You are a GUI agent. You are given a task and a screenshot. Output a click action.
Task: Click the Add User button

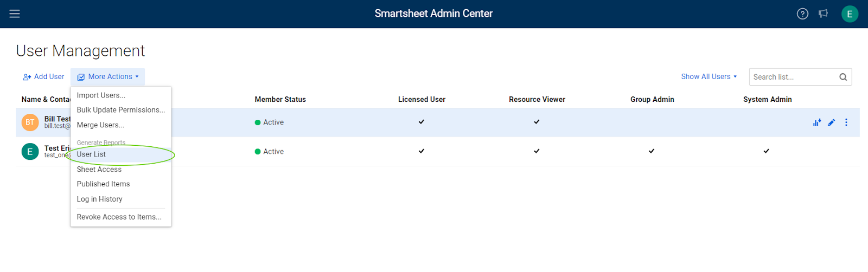43,77
